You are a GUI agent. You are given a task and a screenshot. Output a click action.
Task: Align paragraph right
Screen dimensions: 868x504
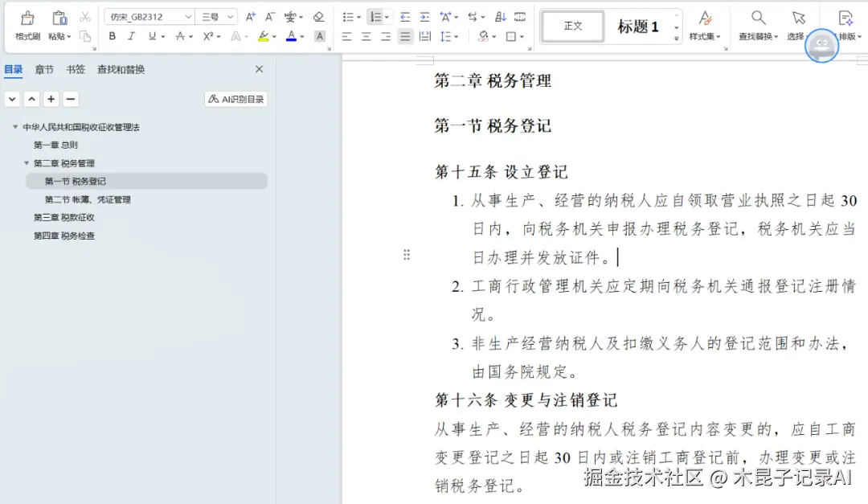[386, 36]
